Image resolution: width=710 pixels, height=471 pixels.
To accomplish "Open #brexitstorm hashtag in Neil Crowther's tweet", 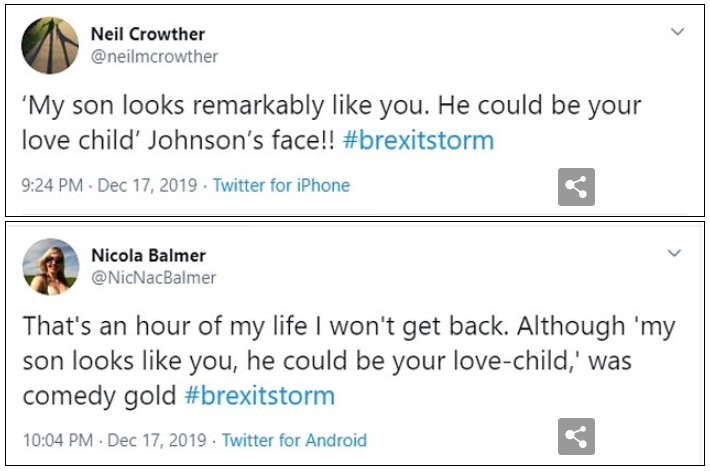I will 418,140.
